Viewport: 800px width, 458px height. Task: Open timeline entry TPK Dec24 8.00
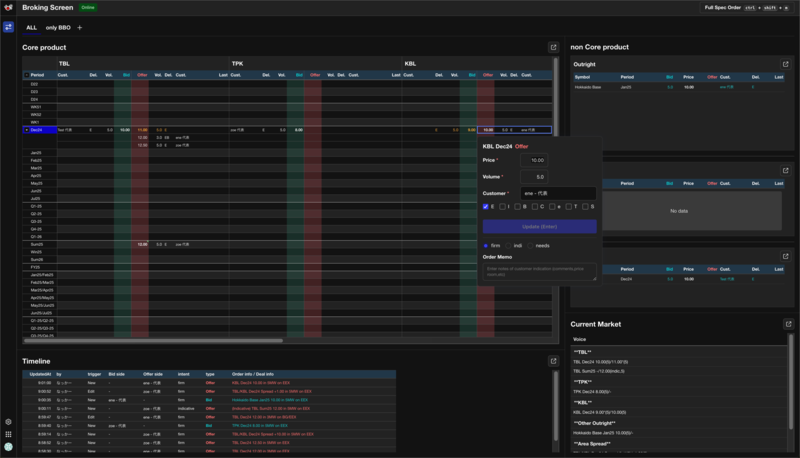pyautogui.click(x=260, y=425)
